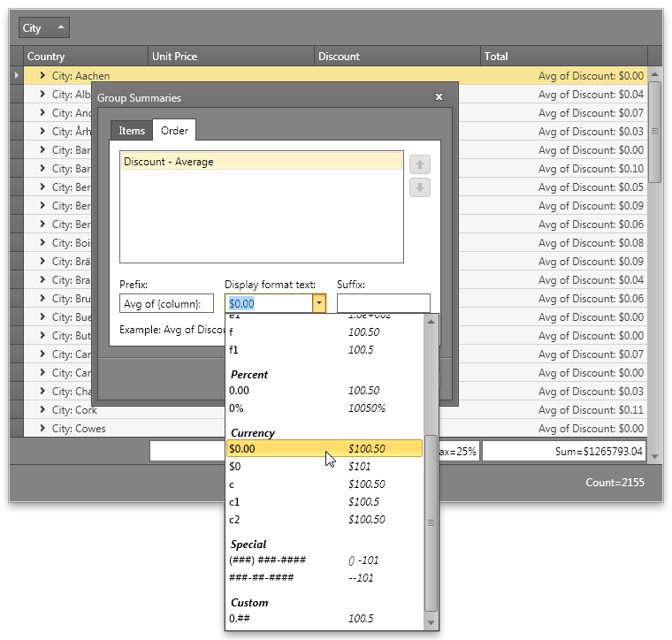
Task: Sort by Unit Price column header
Action: pos(230,57)
